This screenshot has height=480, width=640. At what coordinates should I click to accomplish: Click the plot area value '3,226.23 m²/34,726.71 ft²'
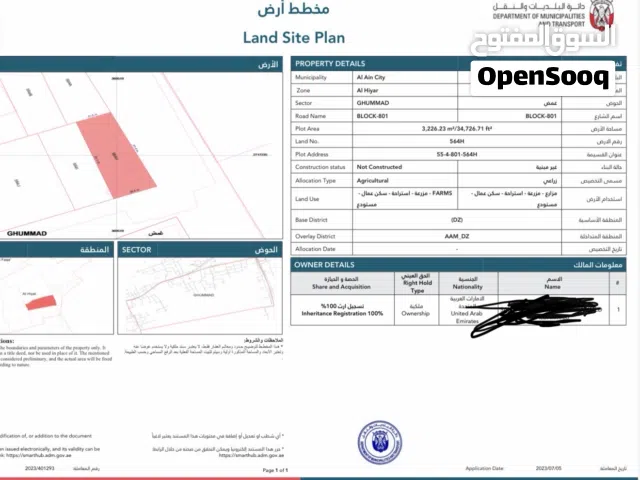457,129
